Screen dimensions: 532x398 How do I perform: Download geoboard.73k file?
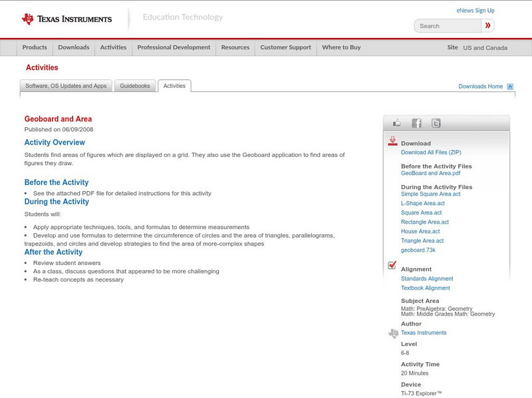click(418, 250)
